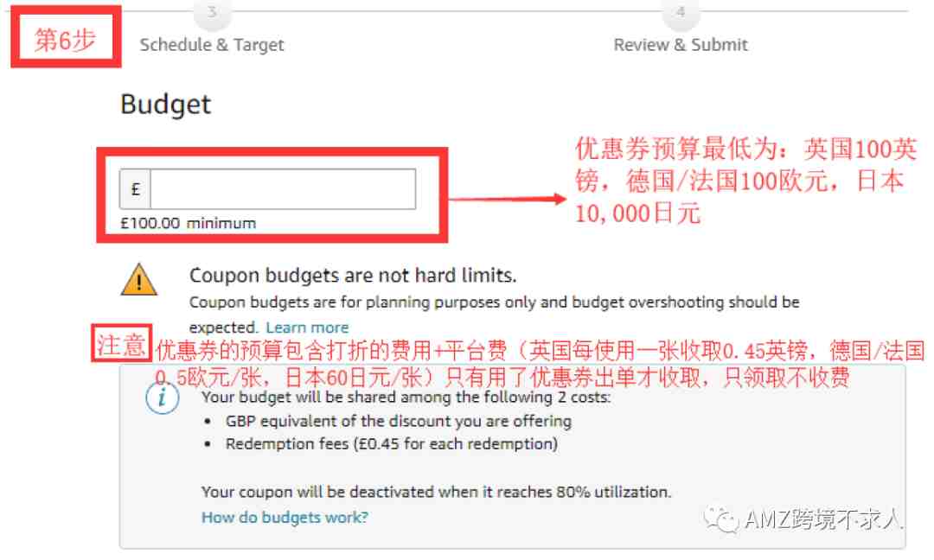Click step 3 circle indicator
This screenshot has height=560, width=934.
[x=212, y=13]
